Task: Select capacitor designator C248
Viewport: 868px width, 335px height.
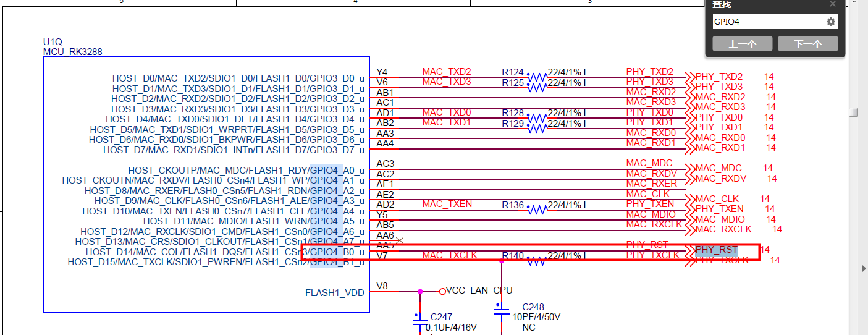Action: pyautogui.click(x=533, y=307)
